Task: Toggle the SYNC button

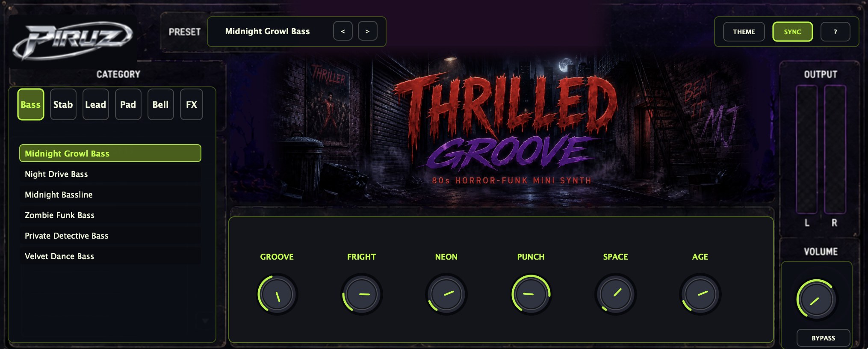Action: [x=793, y=32]
